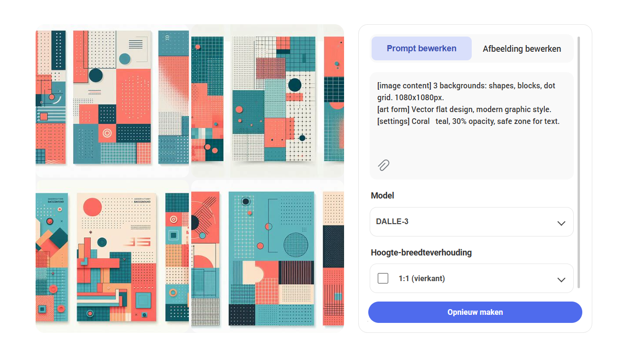This screenshot has width=644, height=340.
Task: Click the panel's vertical scrollbar
Action: (x=579, y=161)
